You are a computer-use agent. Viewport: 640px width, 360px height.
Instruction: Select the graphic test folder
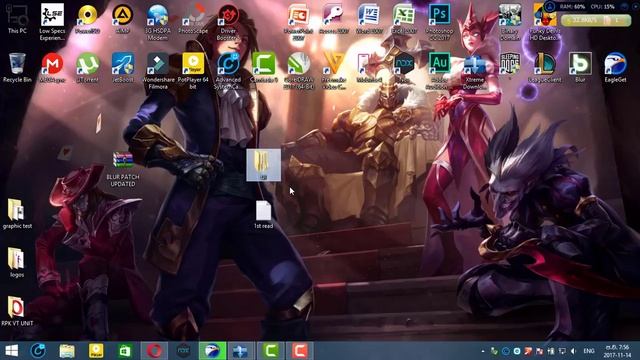point(17,214)
